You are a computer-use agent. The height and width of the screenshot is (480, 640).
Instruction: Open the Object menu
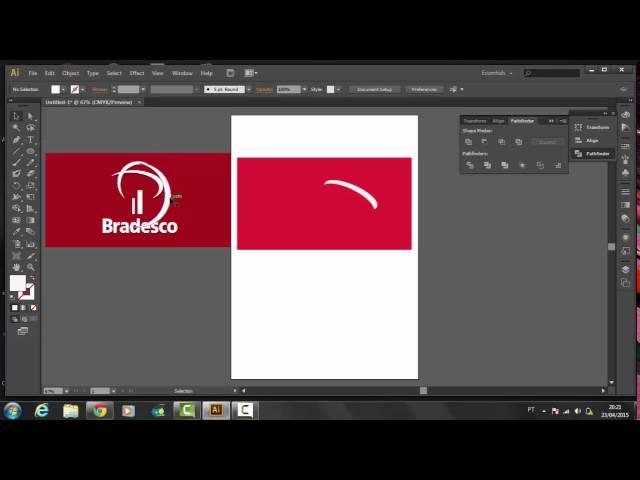point(70,73)
